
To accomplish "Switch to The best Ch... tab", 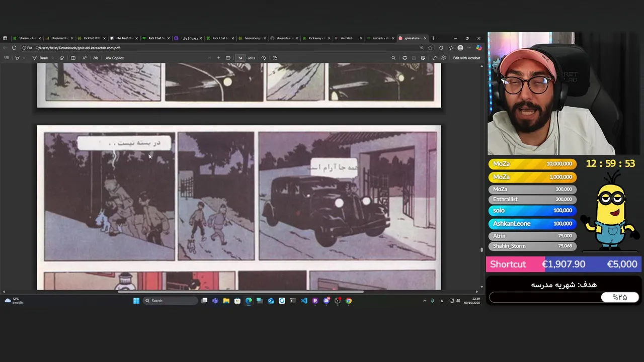I will click(x=123, y=38).
